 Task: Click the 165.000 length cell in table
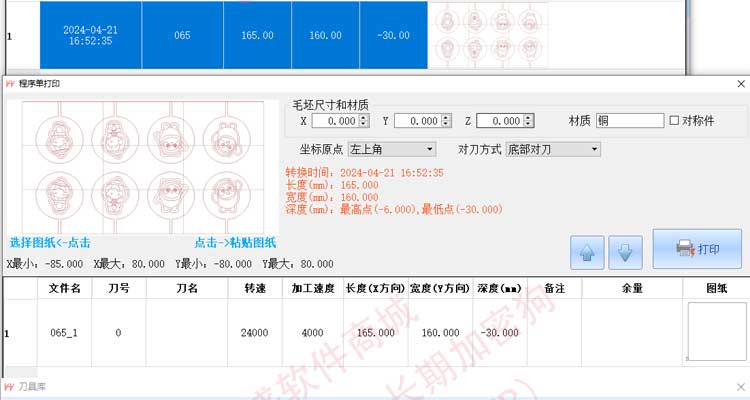pyautogui.click(x=375, y=333)
